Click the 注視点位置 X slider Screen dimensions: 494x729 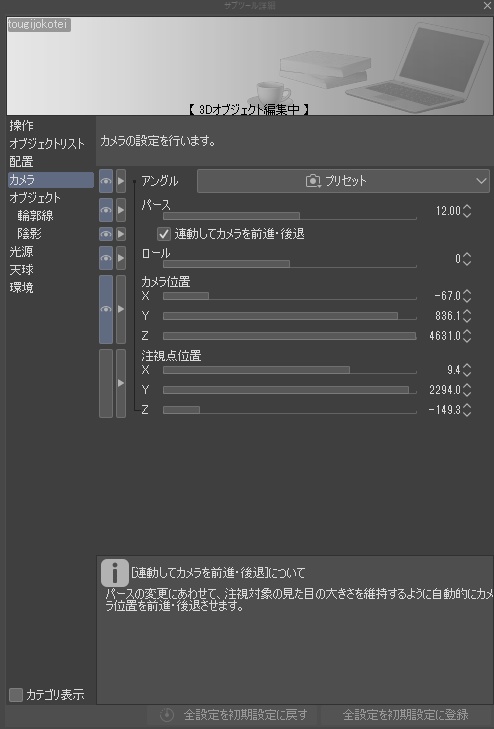coord(290,370)
